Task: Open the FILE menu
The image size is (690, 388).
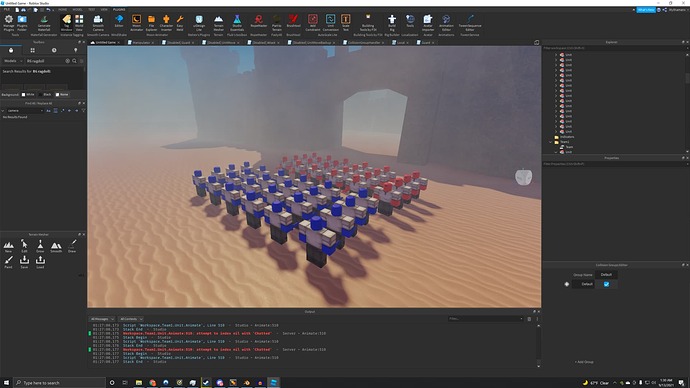Action: (x=7, y=10)
